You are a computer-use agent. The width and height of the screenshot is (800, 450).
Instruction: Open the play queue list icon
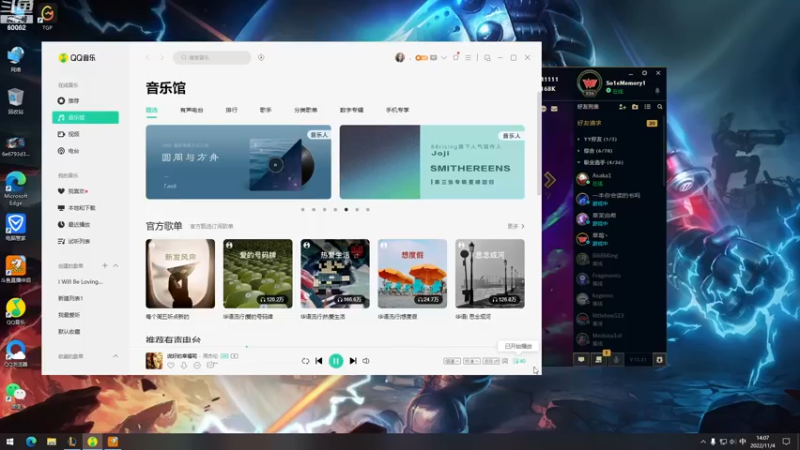coord(519,361)
